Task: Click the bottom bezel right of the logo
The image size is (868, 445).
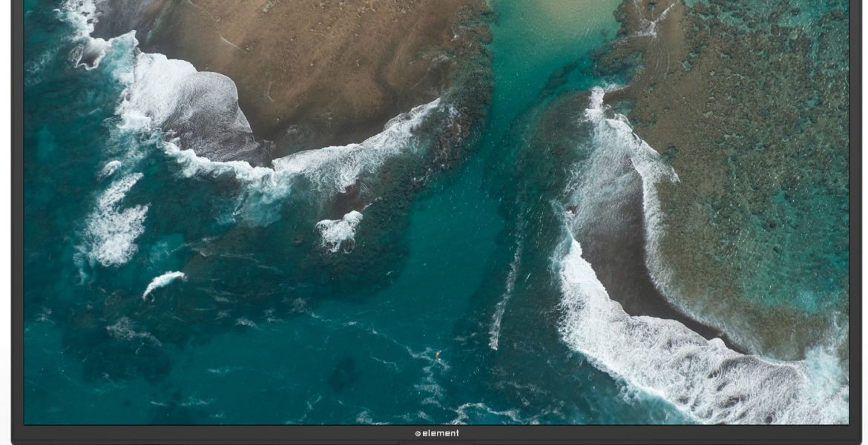Action: point(653,433)
